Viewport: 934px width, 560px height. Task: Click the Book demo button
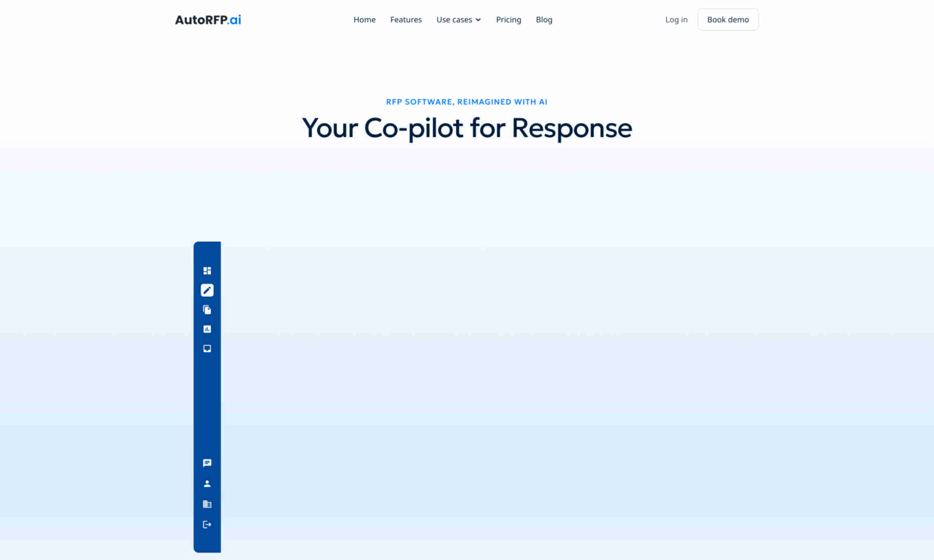727,19
